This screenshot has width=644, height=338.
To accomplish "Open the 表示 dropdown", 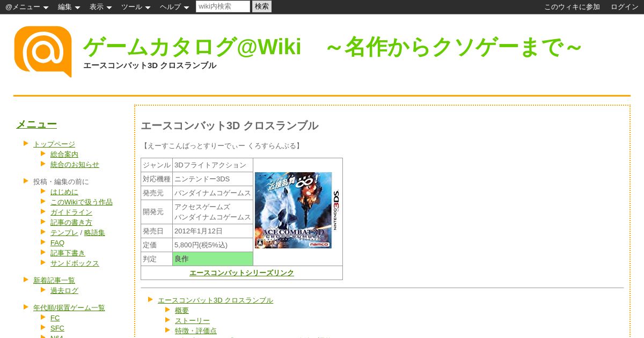I will [x=100, y=7].
